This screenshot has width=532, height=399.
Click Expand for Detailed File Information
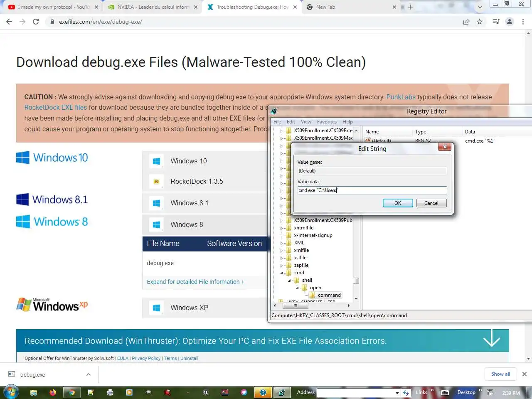click(x=195, y=282)
